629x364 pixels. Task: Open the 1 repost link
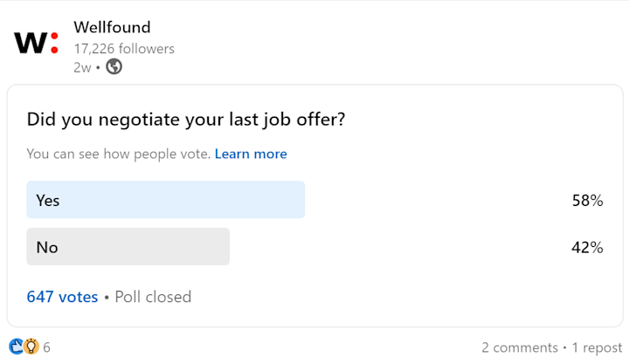pos(597,347)
